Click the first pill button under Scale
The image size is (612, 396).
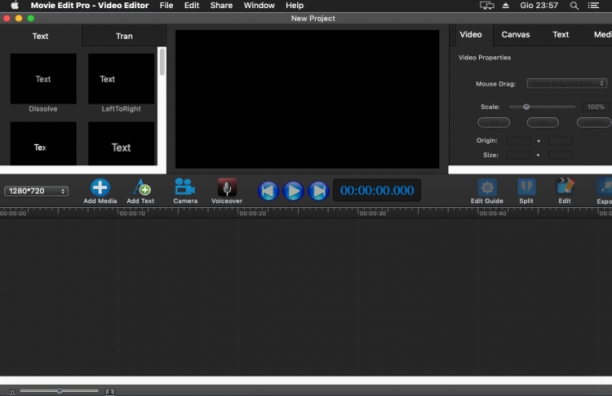(x=494, y=123)
